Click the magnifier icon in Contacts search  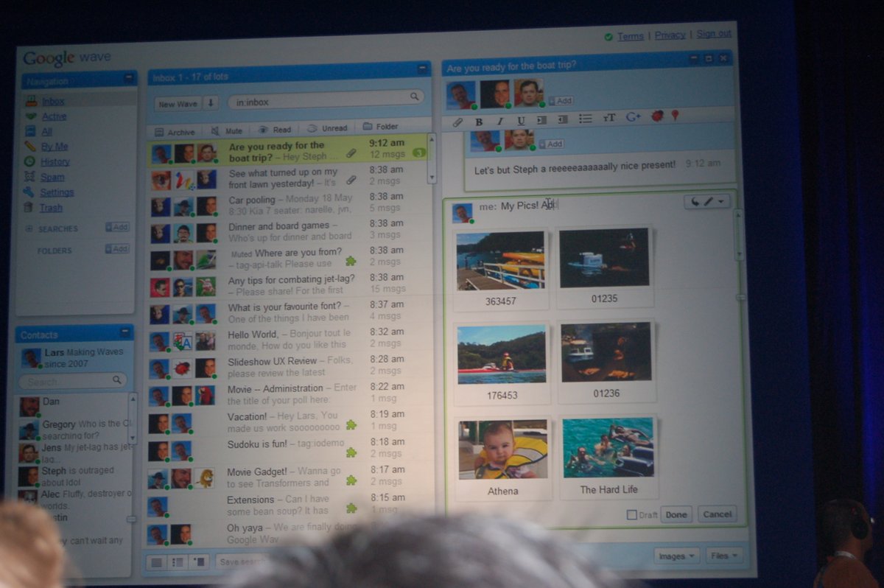pos(116,380)
